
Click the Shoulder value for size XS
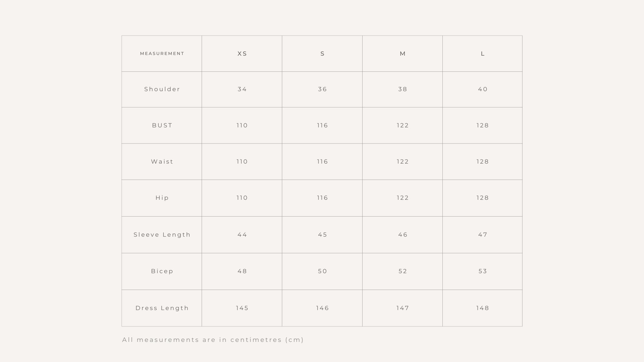coord(242,89)
